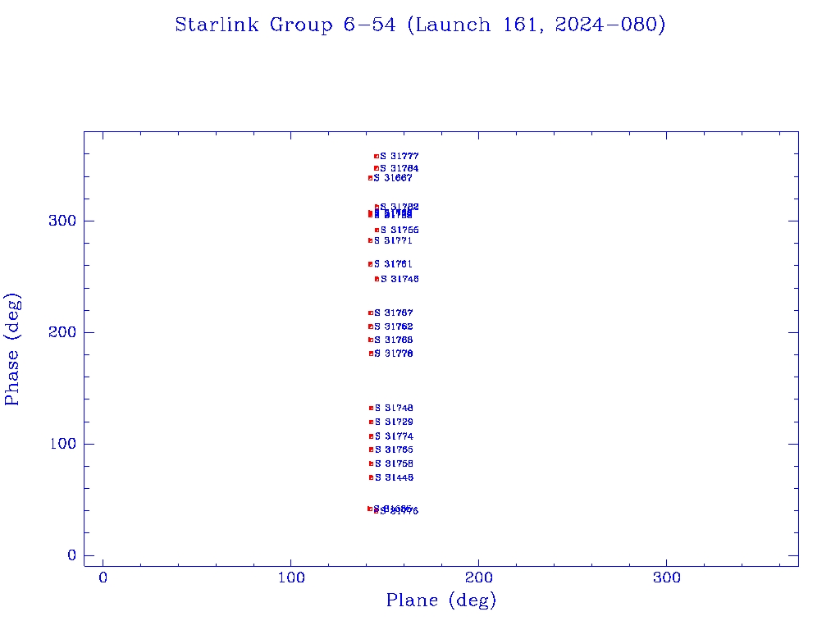Click the 'Plane (deg)' axis title
The width and height of the screenshot is (840, 630).
coord(441,600)
